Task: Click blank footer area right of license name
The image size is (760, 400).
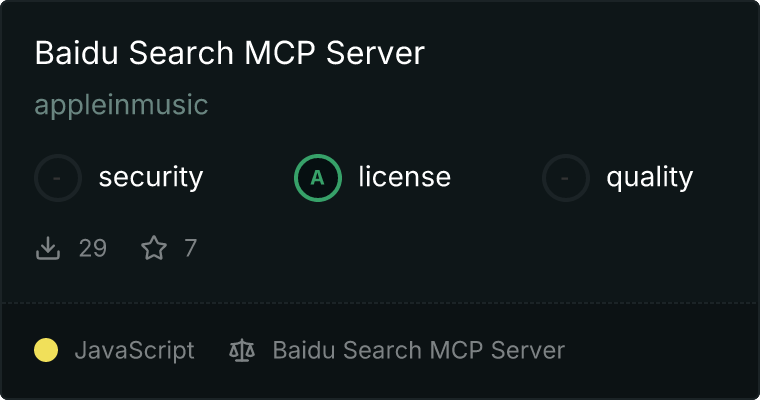Action: pyautogui.click(x=659, y=350)
